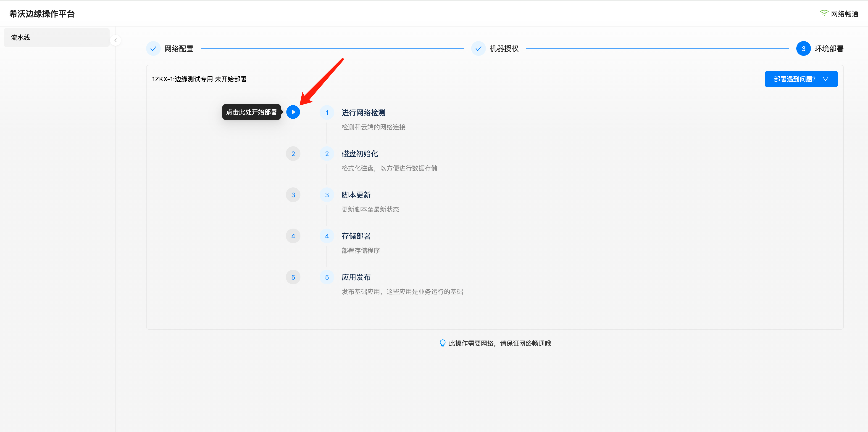868x432 pixels.
Task: Click the down arrow on 部署遇到问题? button
Action: tap(825, 79)
